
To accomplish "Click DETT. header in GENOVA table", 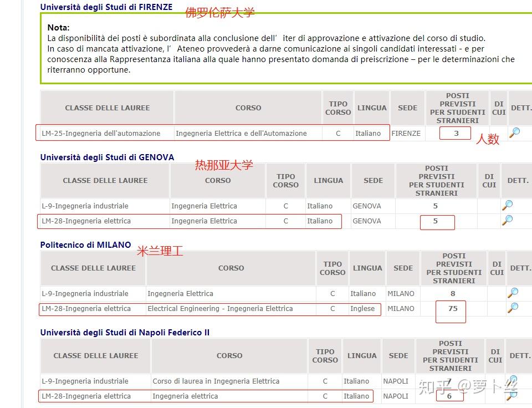I will pyautogui.click(x=518, y=181).
